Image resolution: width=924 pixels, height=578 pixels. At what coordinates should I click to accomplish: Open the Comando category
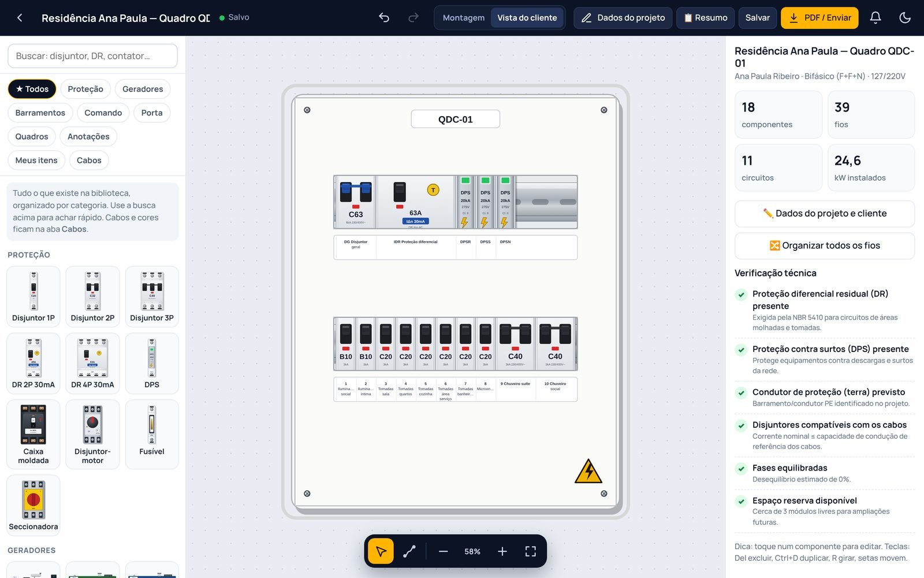point(103,113)
